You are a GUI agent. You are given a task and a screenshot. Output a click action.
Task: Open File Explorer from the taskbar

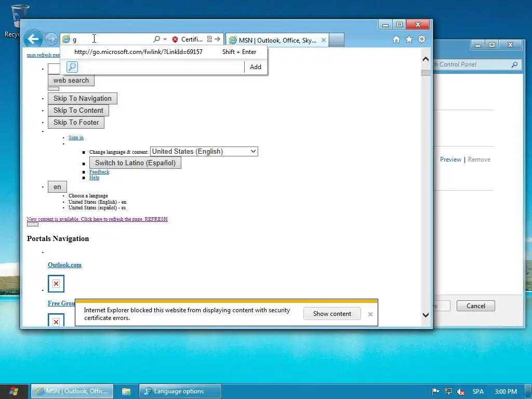[126, 391]
